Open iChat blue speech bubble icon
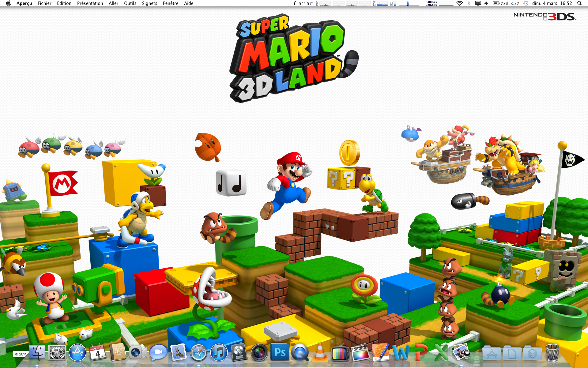Viewport: 588px width, 368px height. 158,352
